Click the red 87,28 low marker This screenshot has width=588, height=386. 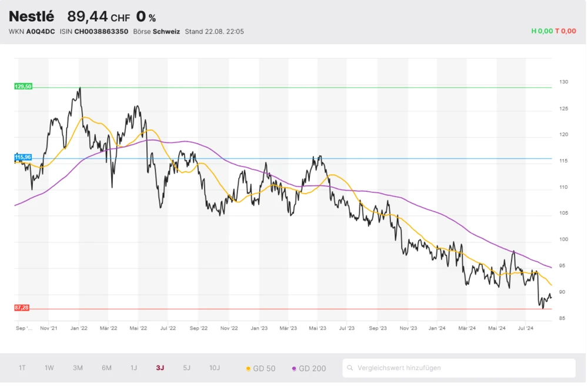coord(23,308)
